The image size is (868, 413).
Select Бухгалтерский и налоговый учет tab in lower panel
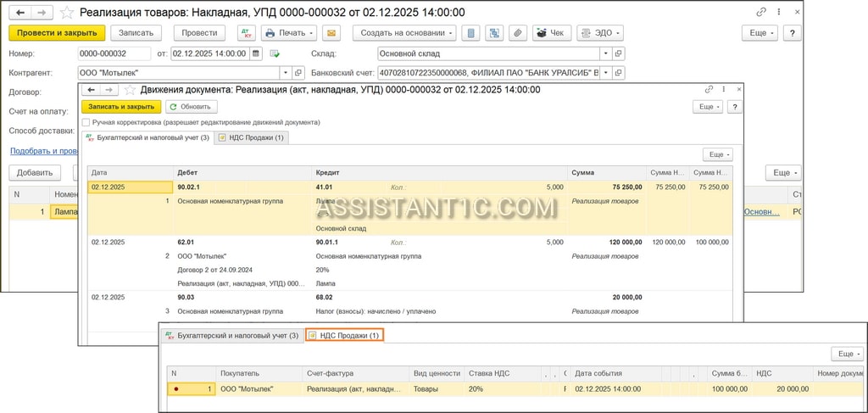[x=232, y=336]
